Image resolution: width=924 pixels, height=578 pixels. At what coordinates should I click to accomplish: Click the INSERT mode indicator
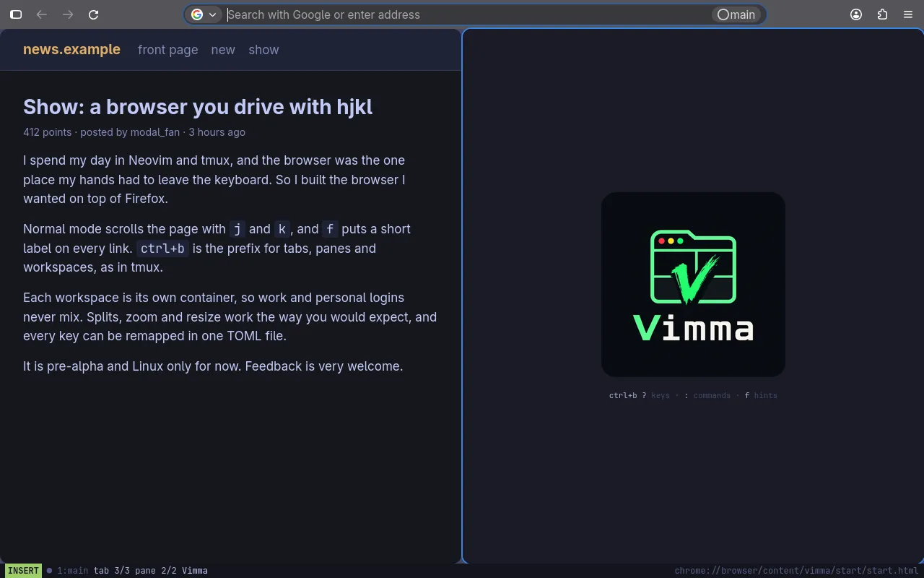pyautogui.click(x=23, y=571)
